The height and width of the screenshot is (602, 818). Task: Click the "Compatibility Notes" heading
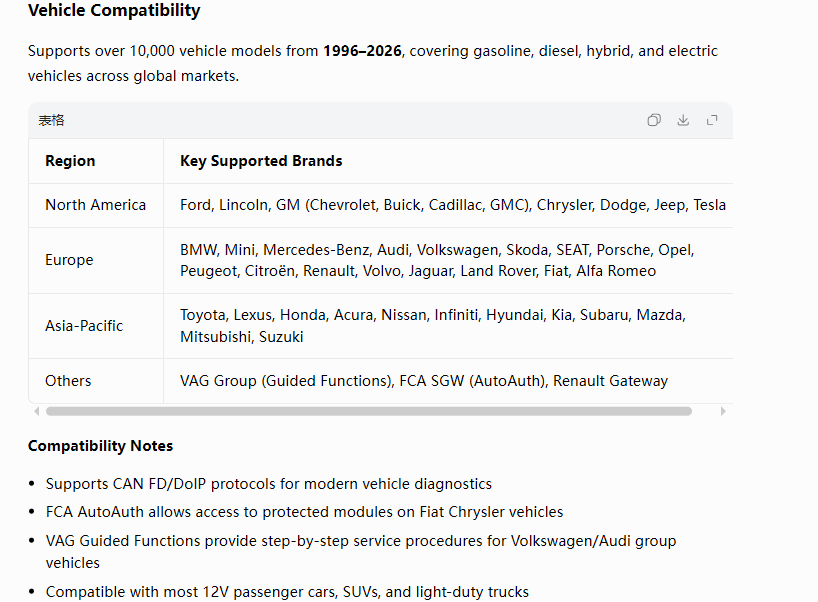coord(100,446)
